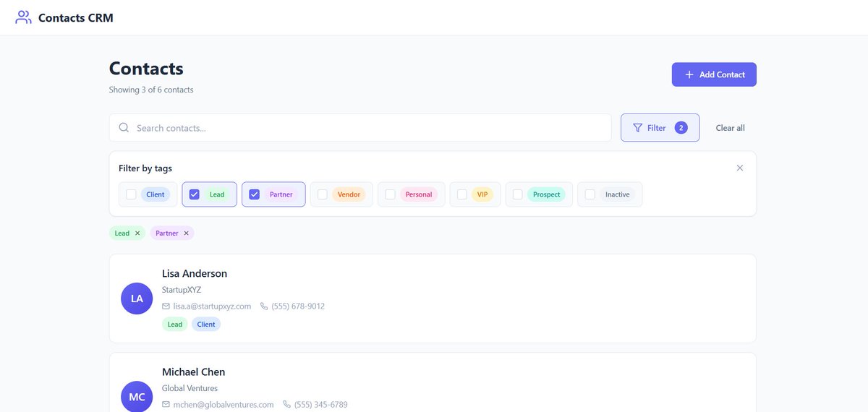This screenshot has width=868, height=412.
Task: Click the funnel icon in Filter button
Action: [637, 128]
